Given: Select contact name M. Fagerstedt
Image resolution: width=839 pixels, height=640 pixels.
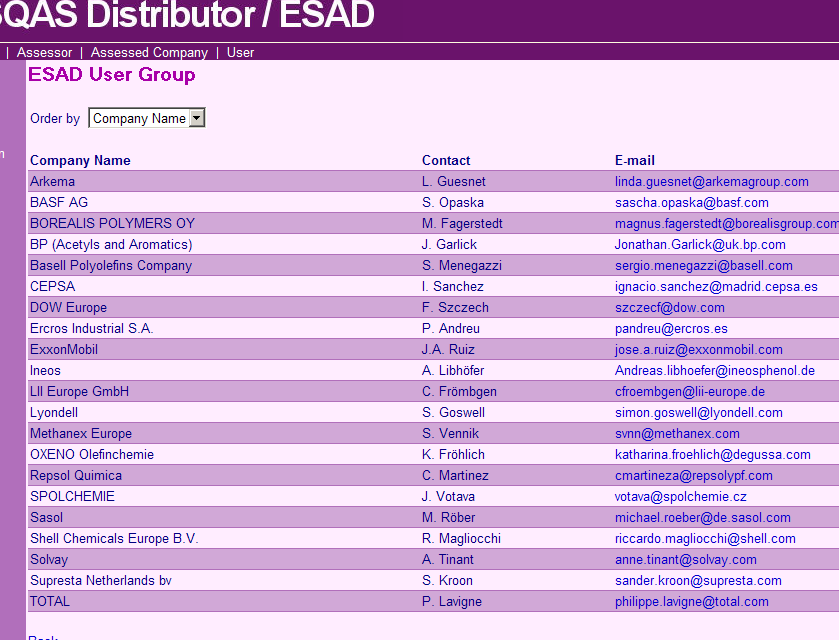Looking at the screenshot, I should pos(462,223).
